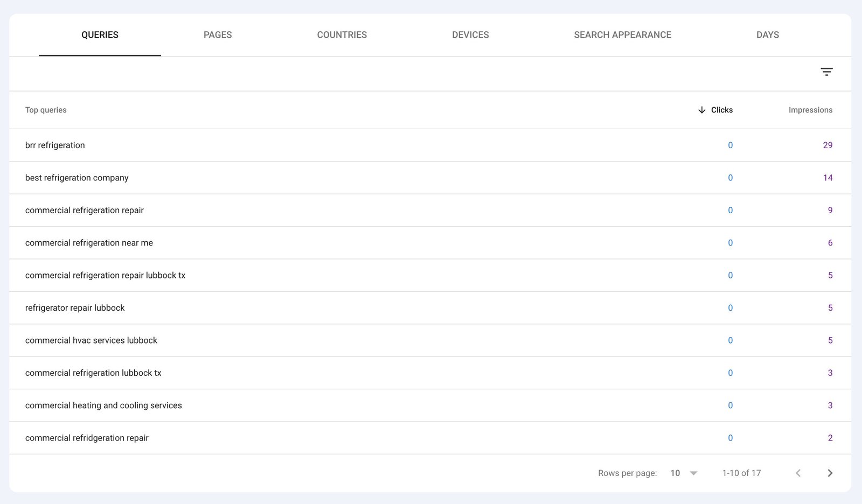Open the Devices tab
862x504 pixels.
470,35
